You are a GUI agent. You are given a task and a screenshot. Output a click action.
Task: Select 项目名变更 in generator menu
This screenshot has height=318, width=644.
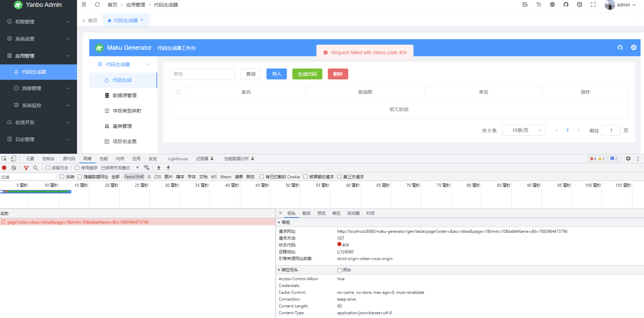pos(123,141)
